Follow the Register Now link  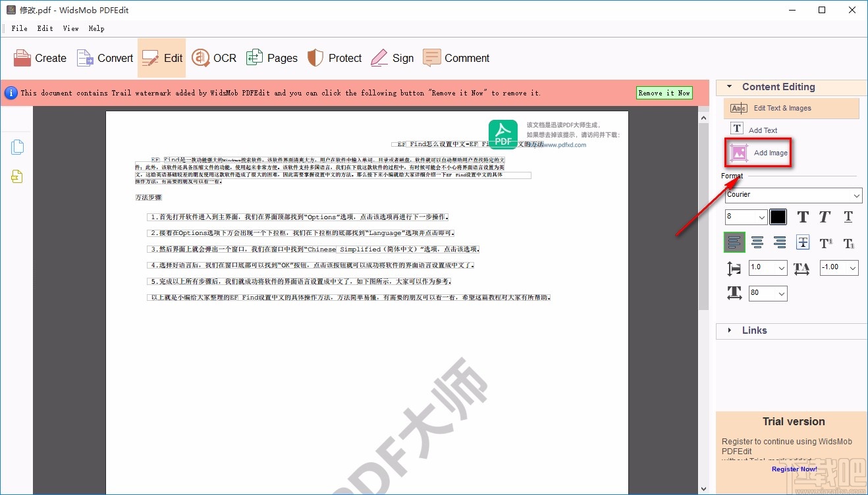(794, 469)
